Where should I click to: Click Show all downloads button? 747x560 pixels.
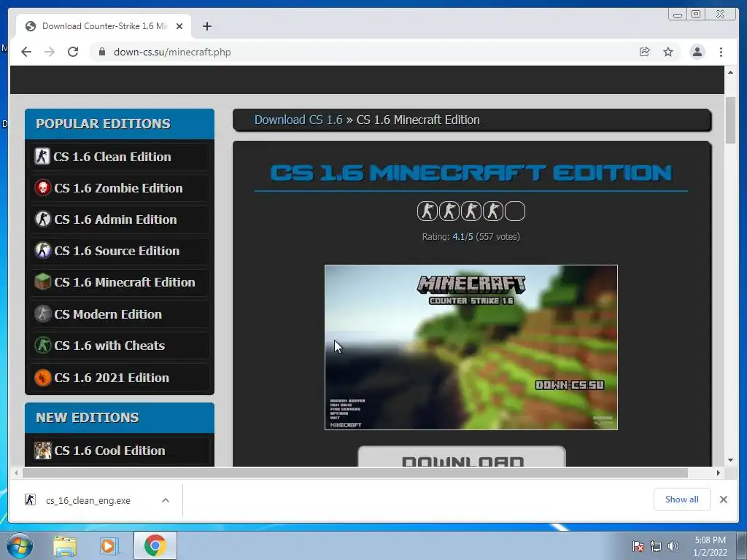pyautogui.click(x=682, y=499)
